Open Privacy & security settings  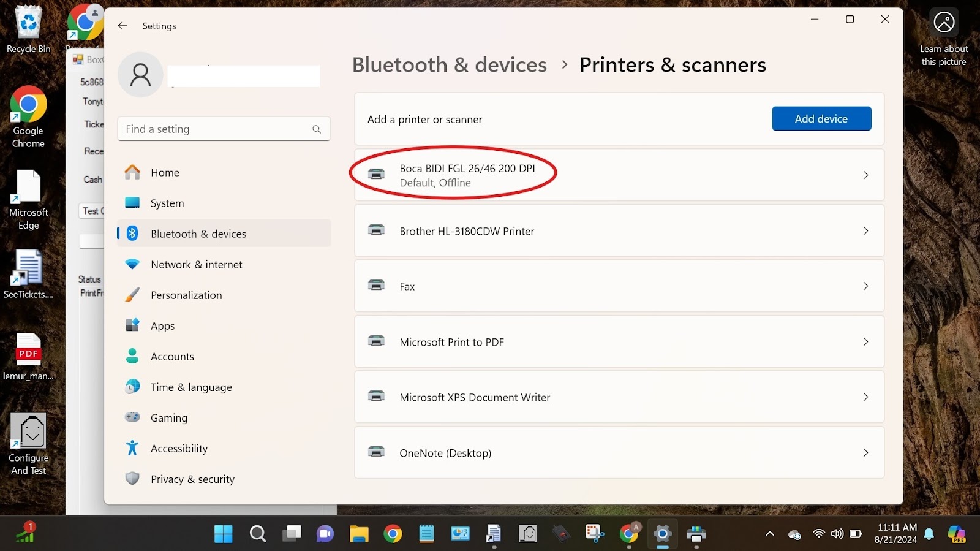point(224,479)
